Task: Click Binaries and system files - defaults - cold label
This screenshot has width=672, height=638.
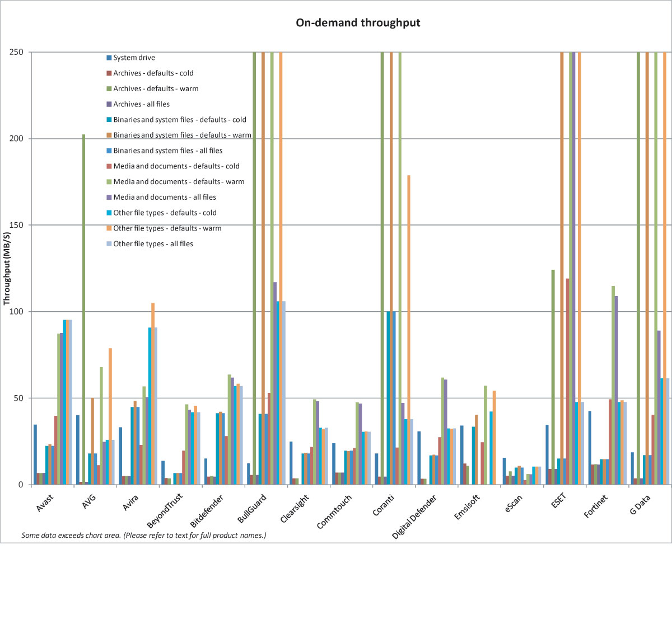Action: (180, 120)
